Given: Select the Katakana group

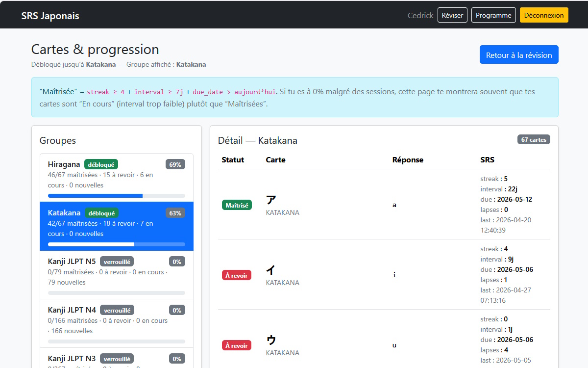Looking at the screenshot, I should pyautogui.click(x=117, y=226).
